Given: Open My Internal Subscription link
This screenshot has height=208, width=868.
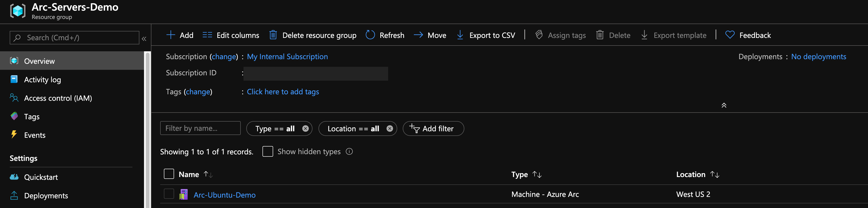Looking at the screenshot, I should pyautogui.click(x=287, y=57).
